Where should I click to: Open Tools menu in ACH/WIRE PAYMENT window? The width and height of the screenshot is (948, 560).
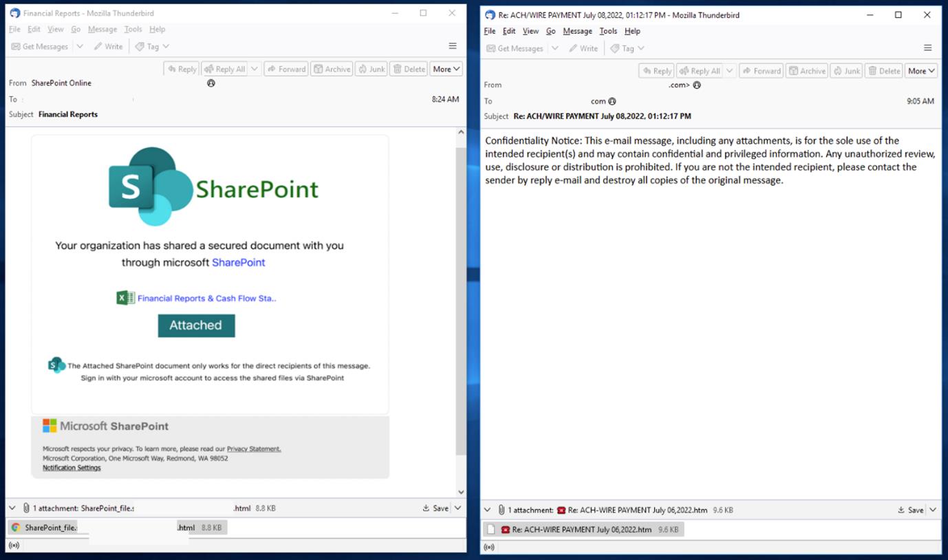pos(608,31)
